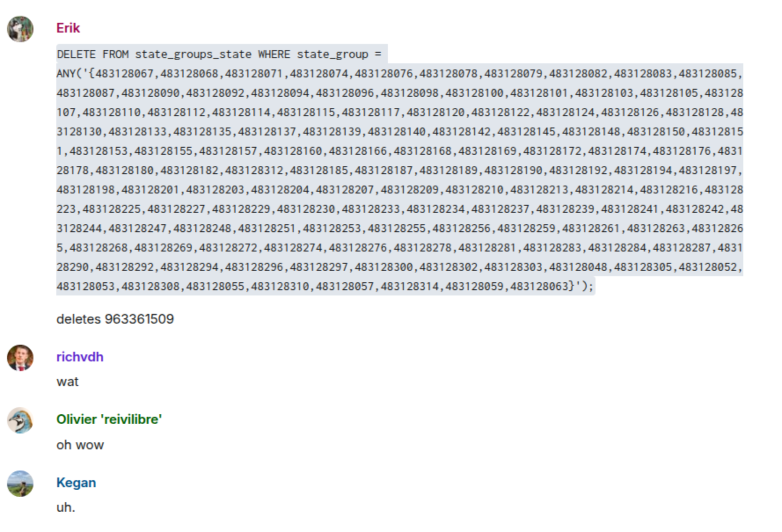
Task: Click the 'deletes 963361509' message
Action: coord(115,319)
